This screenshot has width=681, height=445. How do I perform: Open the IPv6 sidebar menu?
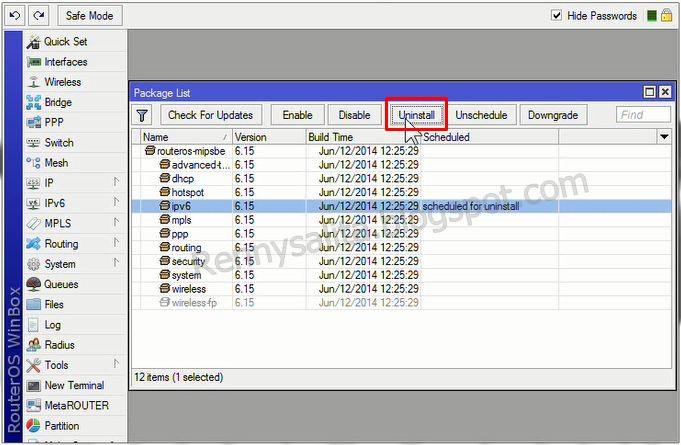74,203
